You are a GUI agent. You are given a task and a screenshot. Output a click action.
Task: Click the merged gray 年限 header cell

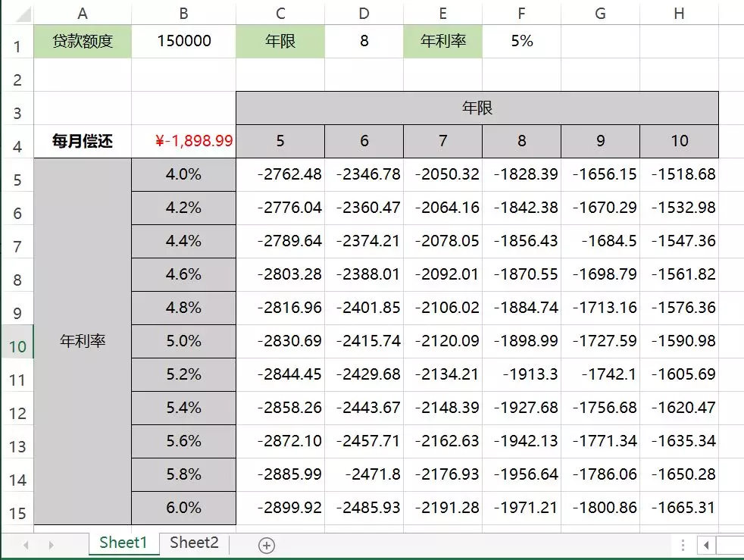(x=477, y=108)
